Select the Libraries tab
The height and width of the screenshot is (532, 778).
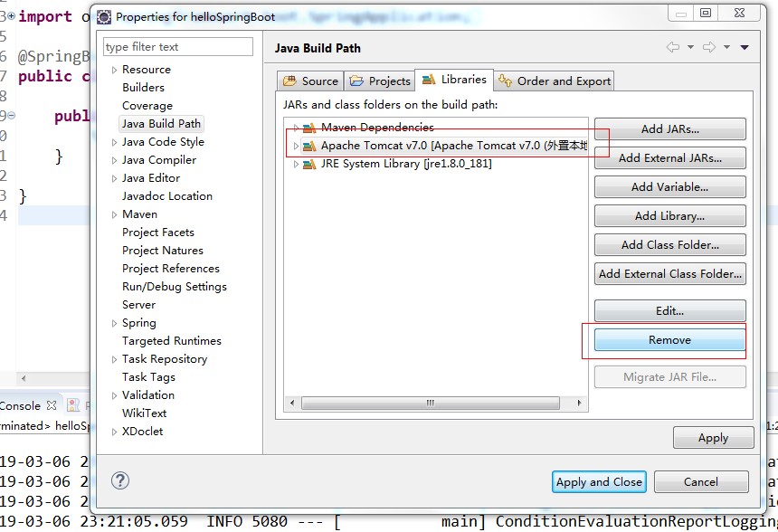click(454, 80)
